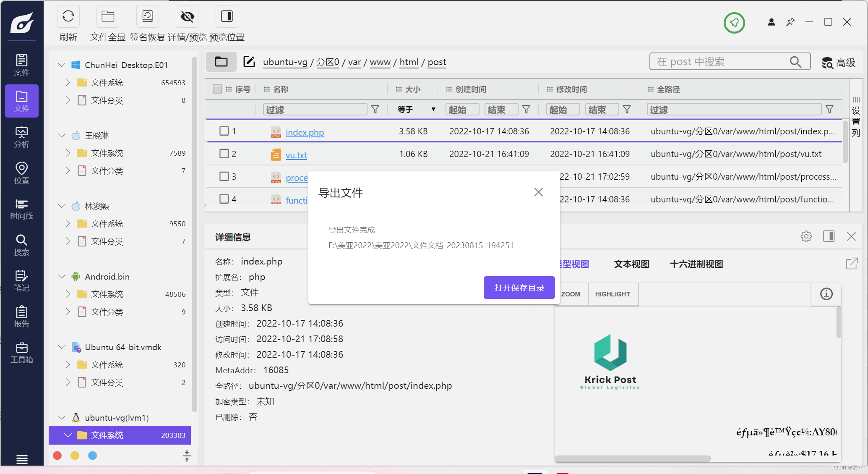Click the edit path pencil icon

(249, 62)
